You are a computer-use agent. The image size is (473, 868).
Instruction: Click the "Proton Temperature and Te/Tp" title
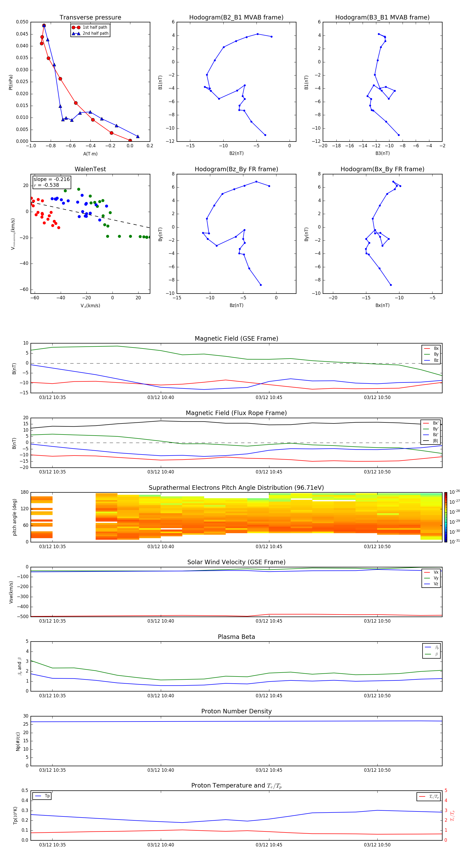(x=236, y=786)
